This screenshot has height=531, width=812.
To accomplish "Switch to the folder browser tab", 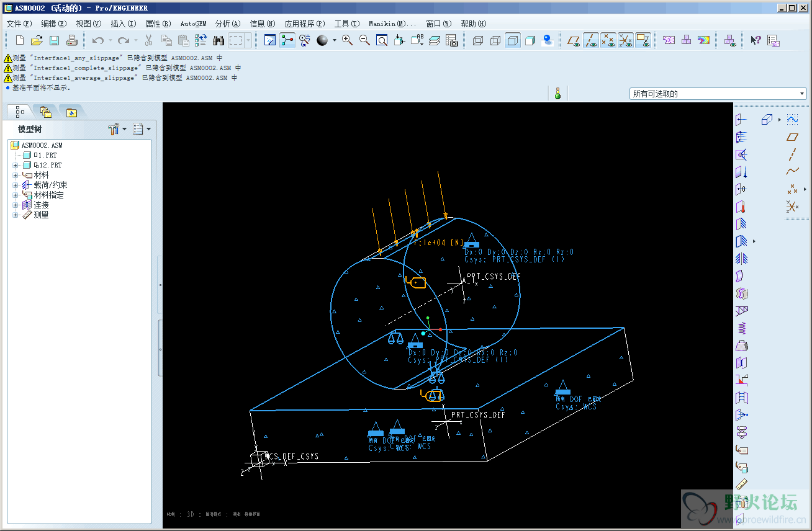I will tap(45, 112).
